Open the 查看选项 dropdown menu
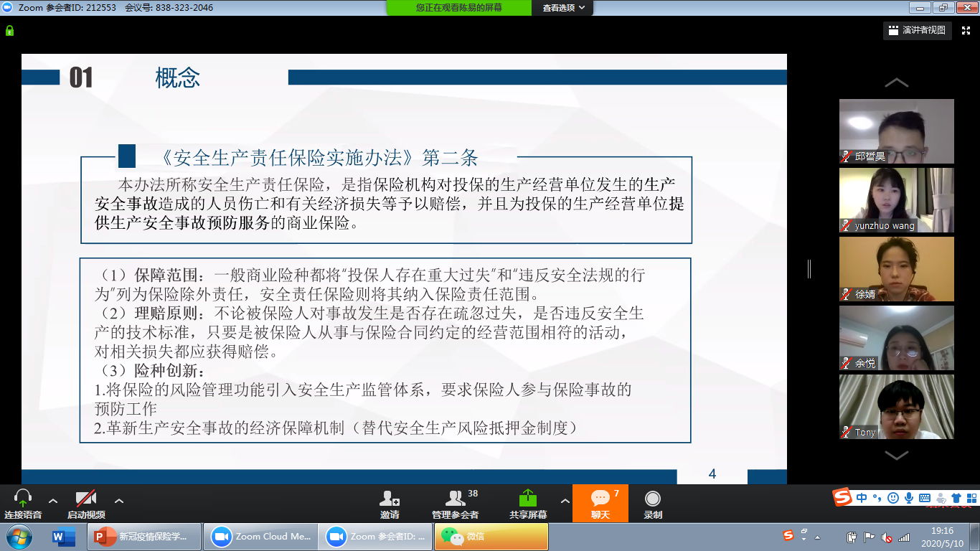Image resolution: width=980 pixels, height=551 pixels. coord(563,8)
